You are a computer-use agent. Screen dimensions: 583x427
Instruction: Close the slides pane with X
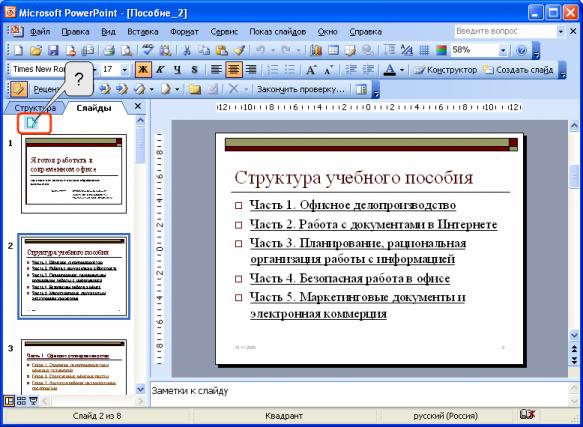click(138, 106)
